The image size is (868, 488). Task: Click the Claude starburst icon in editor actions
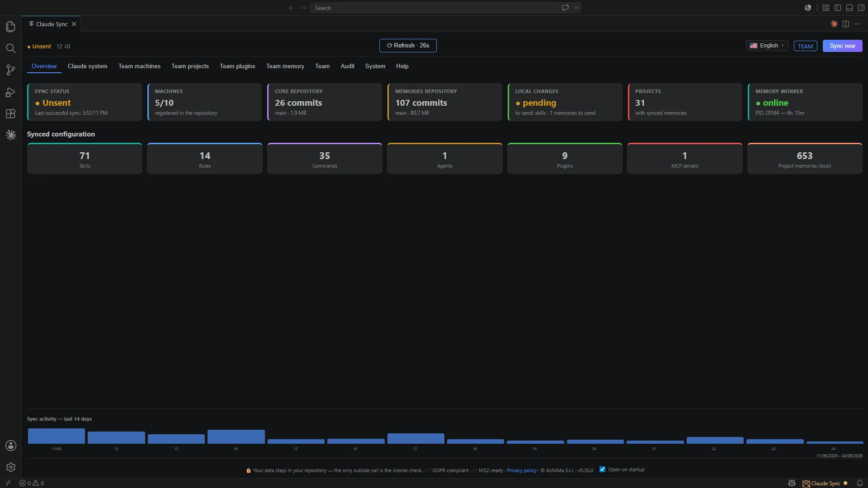(x=834, y=24)
